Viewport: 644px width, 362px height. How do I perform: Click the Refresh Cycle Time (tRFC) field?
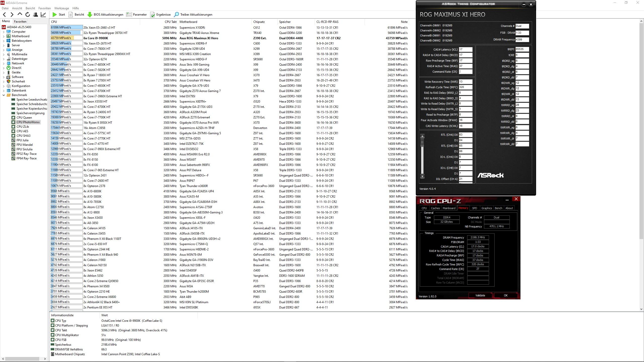[x=465, y=87]
